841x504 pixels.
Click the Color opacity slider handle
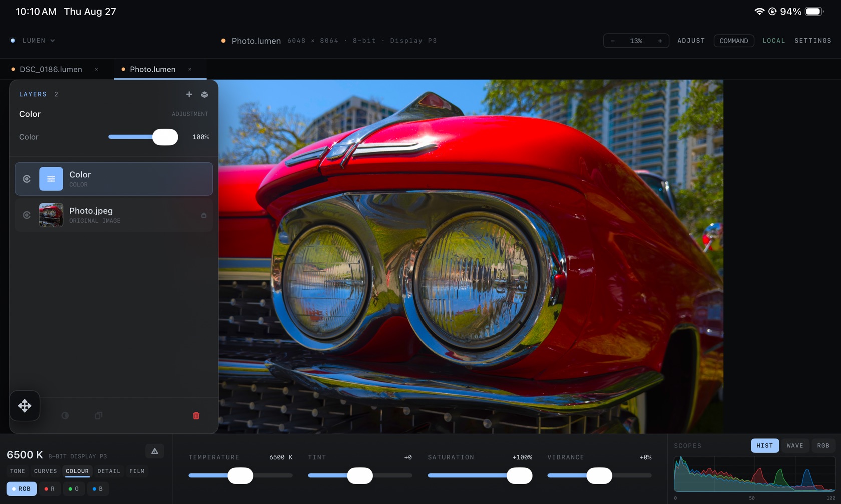(x=165, y=137)
